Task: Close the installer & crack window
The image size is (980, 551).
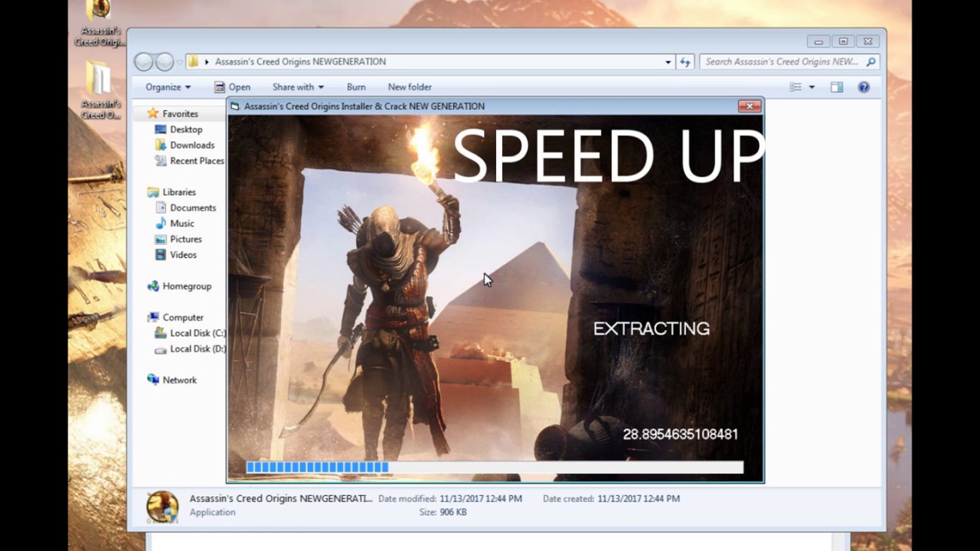Action: pyautogui.click(x=750, y=106)
